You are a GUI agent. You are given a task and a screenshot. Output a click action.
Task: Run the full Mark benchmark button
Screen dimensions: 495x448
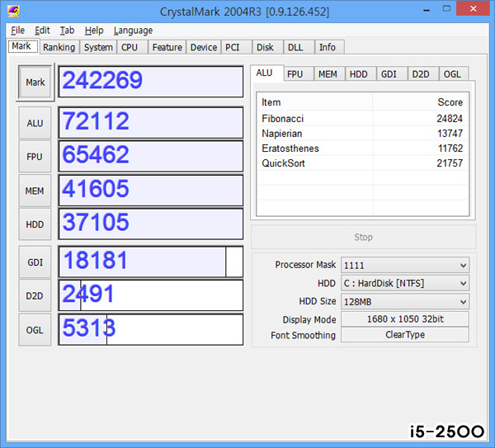pyautogui.click(x=35, y=83)
